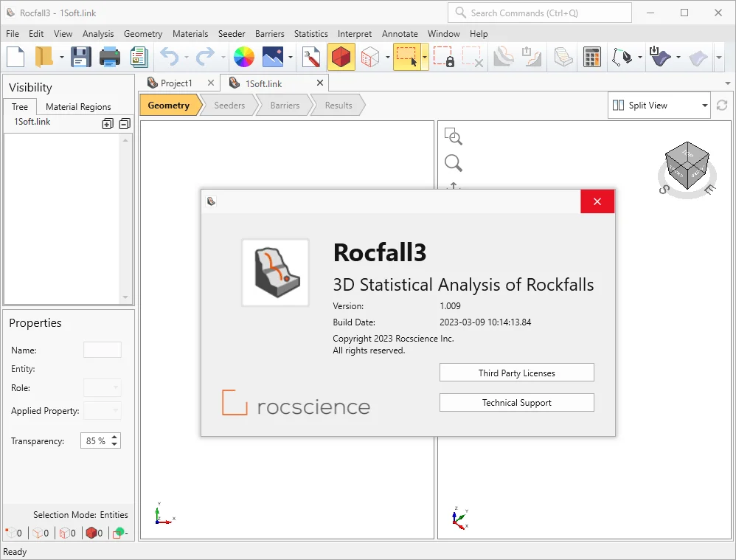
Task: Switch to Material Regions tab in Visibility
Action: pos(78,107)
